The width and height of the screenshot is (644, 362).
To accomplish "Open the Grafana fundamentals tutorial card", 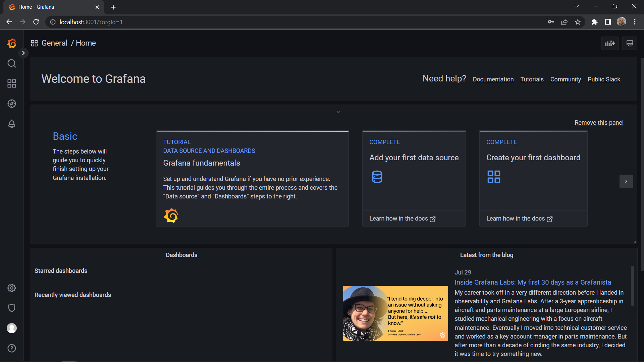I will point(252,179).
